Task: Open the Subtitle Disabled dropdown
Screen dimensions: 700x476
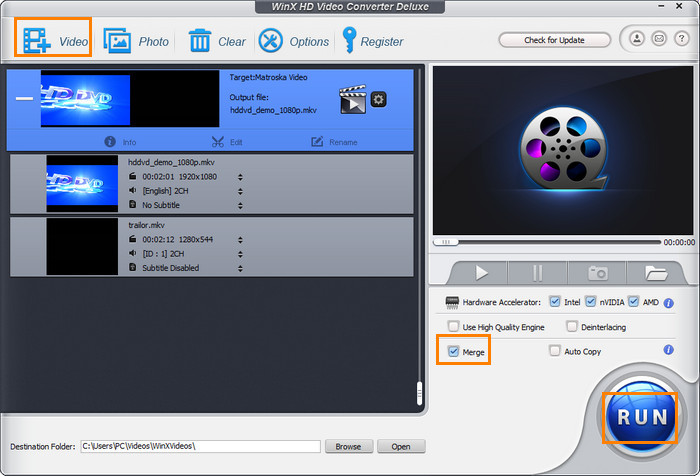Action: tap(240, 269)
